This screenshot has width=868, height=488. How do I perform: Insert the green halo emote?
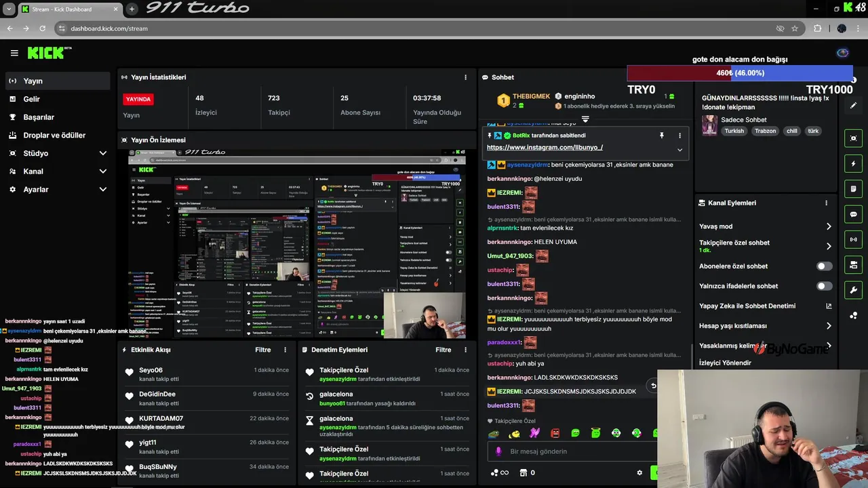[595, 433]
